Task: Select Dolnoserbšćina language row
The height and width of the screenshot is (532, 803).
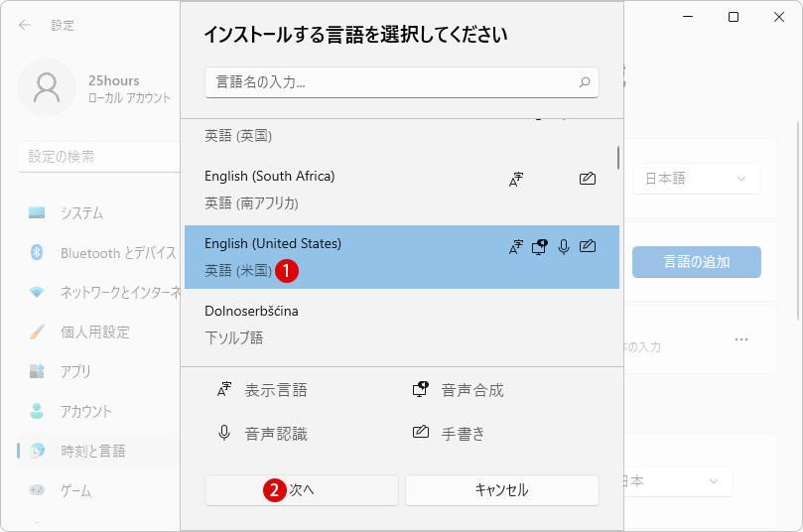Action: 401,325
